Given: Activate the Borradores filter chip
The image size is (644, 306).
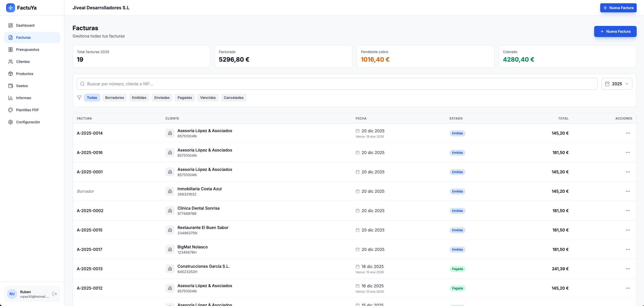Looking at the screenshot, I should click(114, 98).
